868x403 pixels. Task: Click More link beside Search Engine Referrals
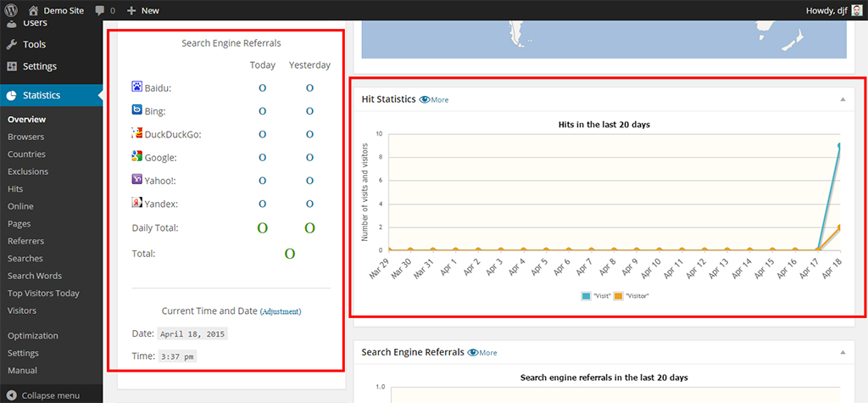(488, 353)
